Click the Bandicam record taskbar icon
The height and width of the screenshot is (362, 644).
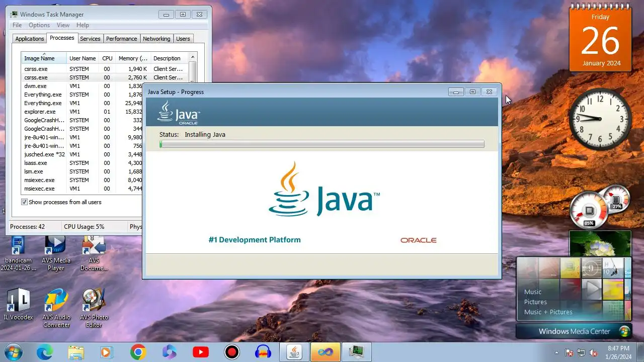[x=232, y=352]
